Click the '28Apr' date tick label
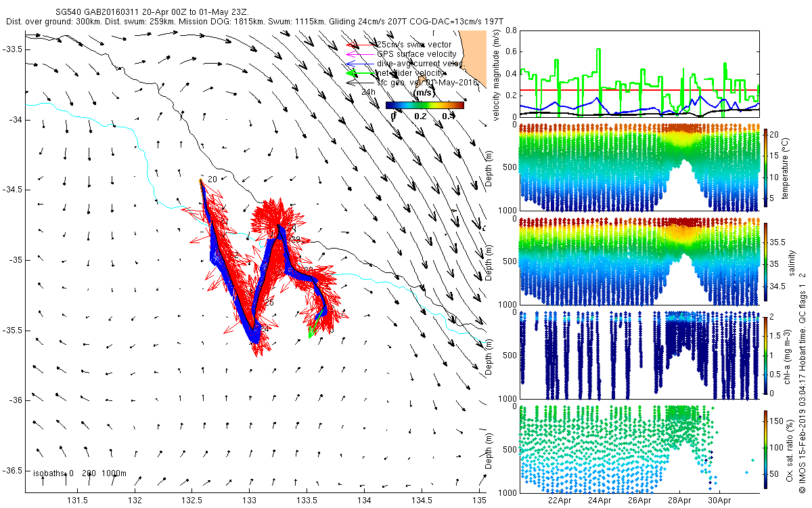This screenshot has width=812, height=508. pyautogui.click(x=679, y=501)
